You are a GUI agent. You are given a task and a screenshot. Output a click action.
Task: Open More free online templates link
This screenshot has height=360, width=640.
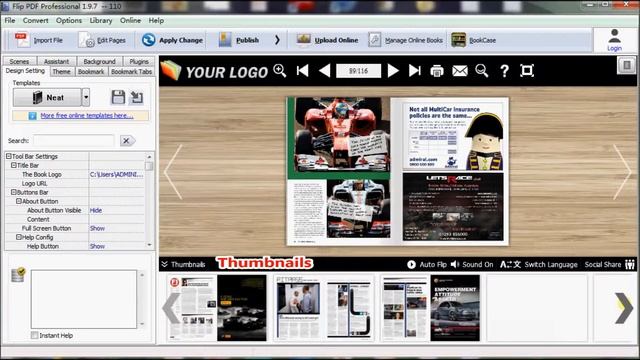[87, 116]
